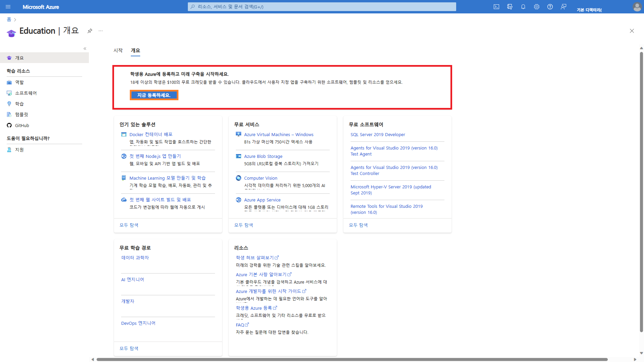The height and width of the screenshot is (362, 644).
Task: Open Azure 기본 사항 알아보기 link
Action: point(264,274)
